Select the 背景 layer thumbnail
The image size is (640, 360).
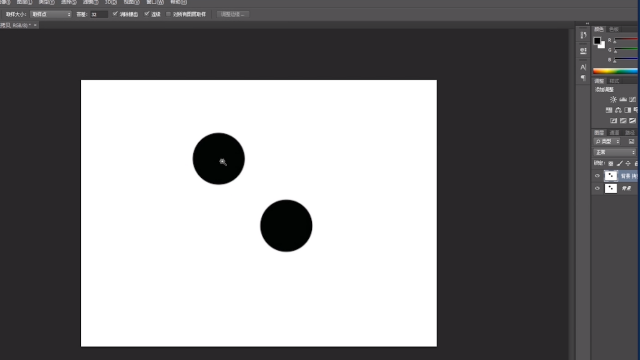611,188
